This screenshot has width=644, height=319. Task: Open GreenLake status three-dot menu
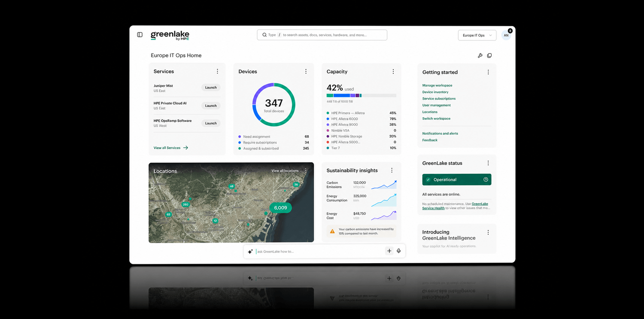point(488,163)
